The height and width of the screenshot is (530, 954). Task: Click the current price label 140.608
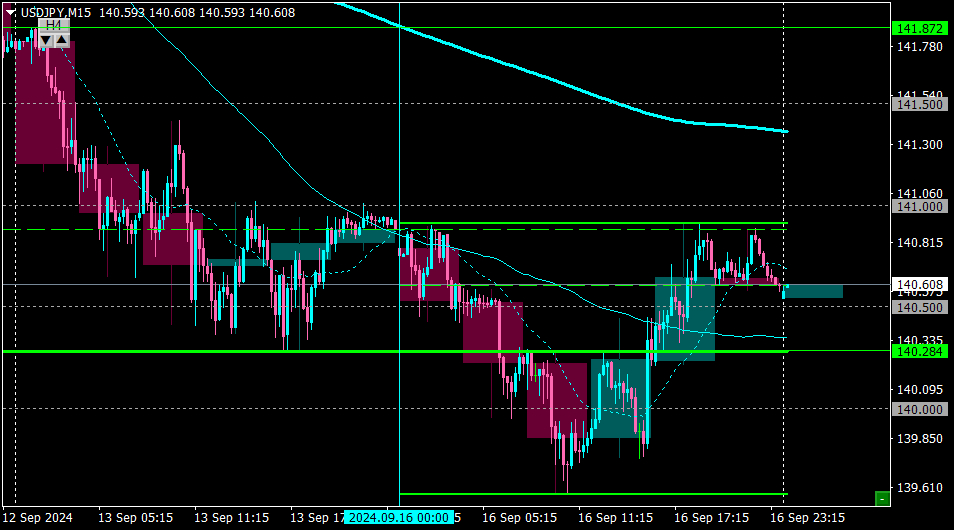[920, 285]
